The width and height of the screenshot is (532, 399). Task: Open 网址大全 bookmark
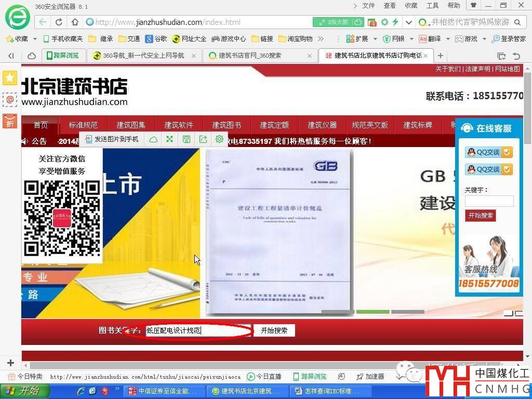pyautogui.click(x=189, y=38)
